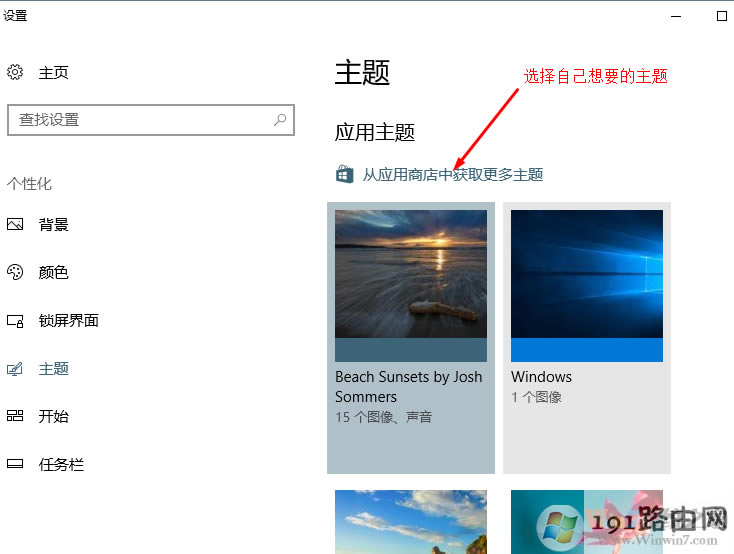Screen dimensions: 734x554
Task: Open the 锁屏界面 settings section
Action: (x=68, y=321)
